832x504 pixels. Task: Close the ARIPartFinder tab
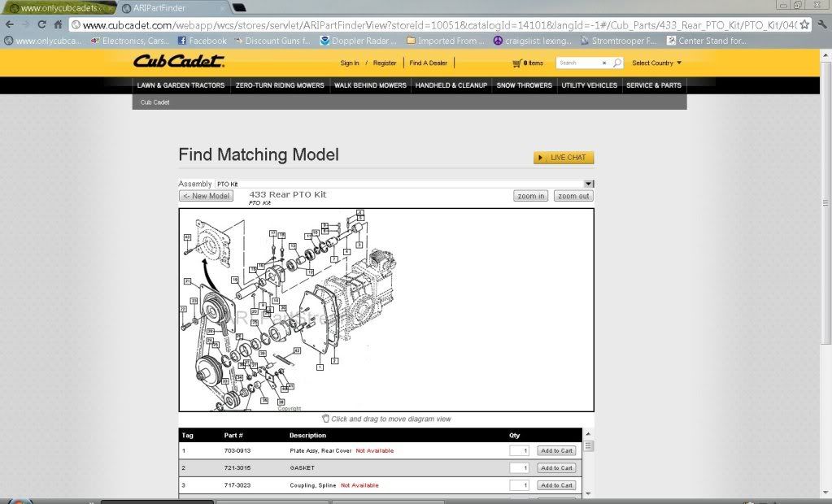pos(224,8)
